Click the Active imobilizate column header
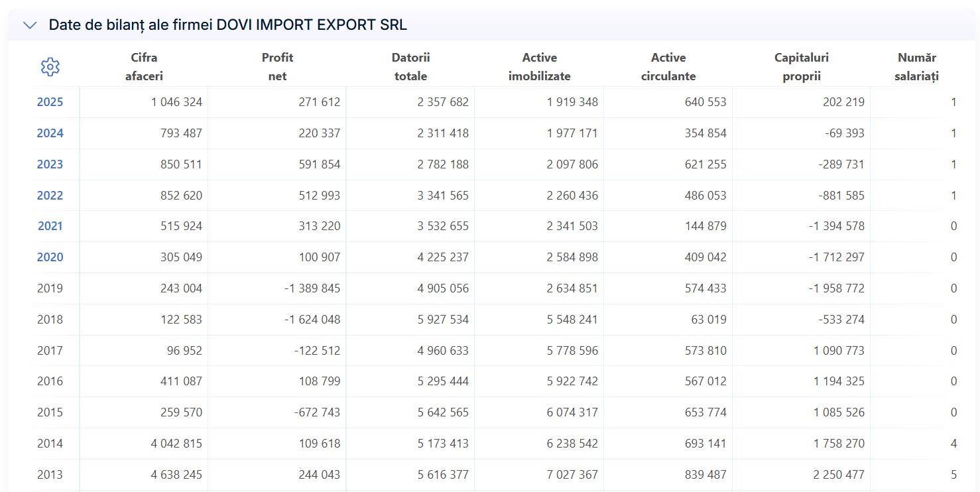This screenshot has width=980, height=492. [x=539, y=67]
